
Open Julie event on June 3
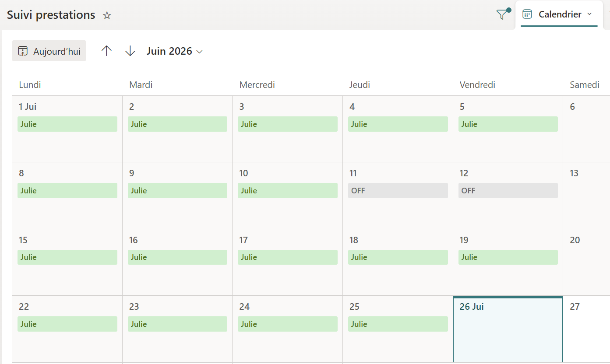point(288,124)
